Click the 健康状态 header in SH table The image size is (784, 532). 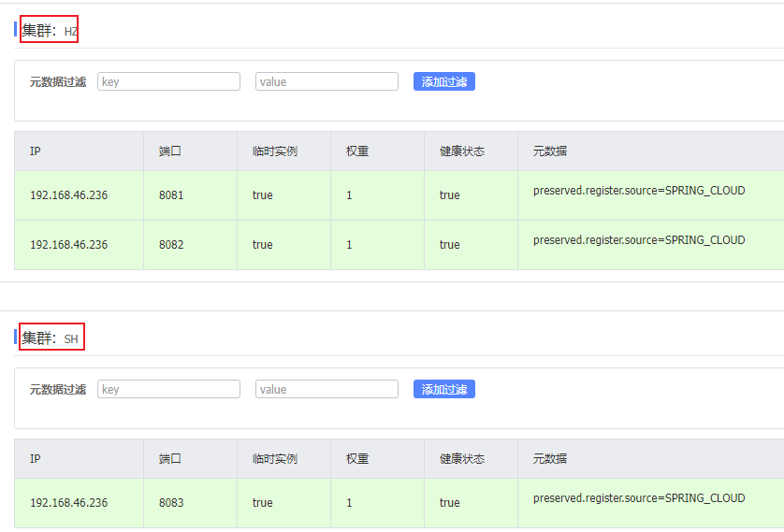click(x=462, y=459)
